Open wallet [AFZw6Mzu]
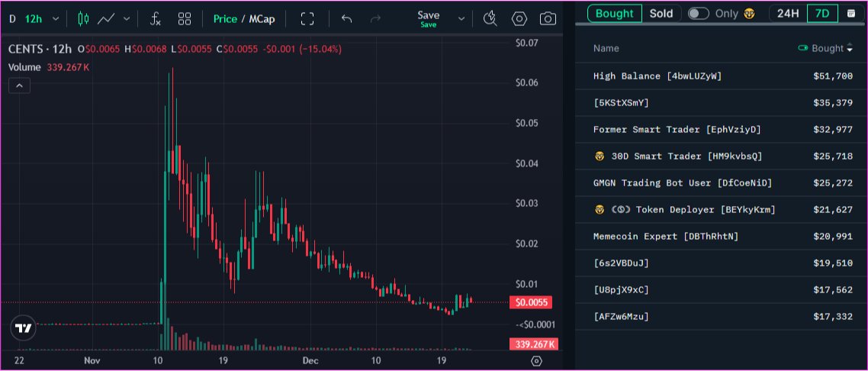This screenshot has height=371, width=868. [x=621, y=317]
